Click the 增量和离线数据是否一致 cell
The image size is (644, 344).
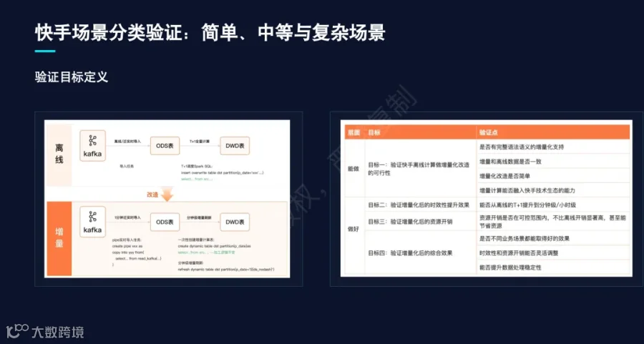(x=553, y=162)
